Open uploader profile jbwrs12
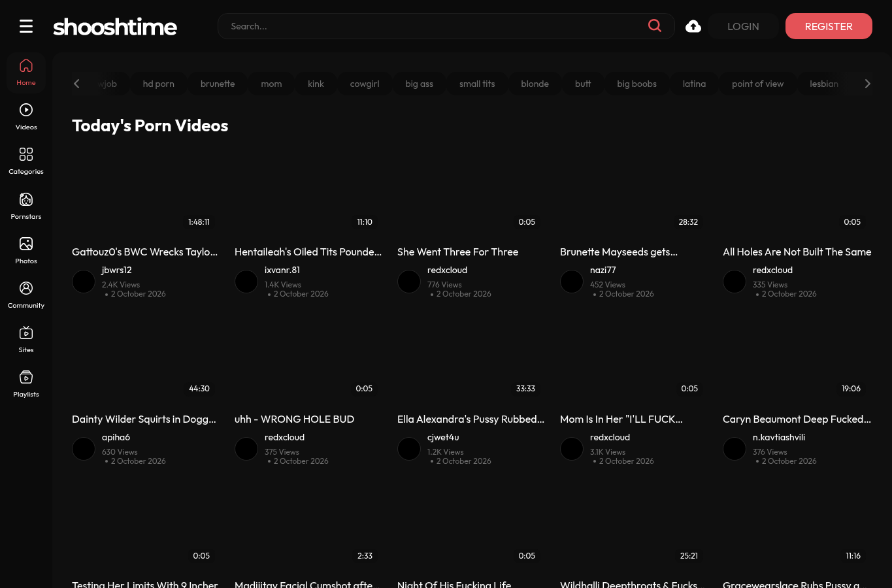The image size is (892, 588). tap(117, 270)
